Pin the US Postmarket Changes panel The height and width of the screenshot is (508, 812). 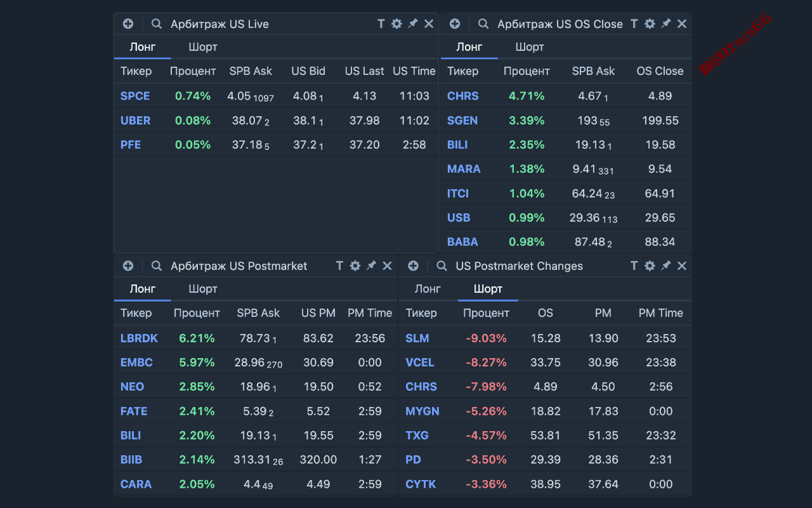pos(666,265)
